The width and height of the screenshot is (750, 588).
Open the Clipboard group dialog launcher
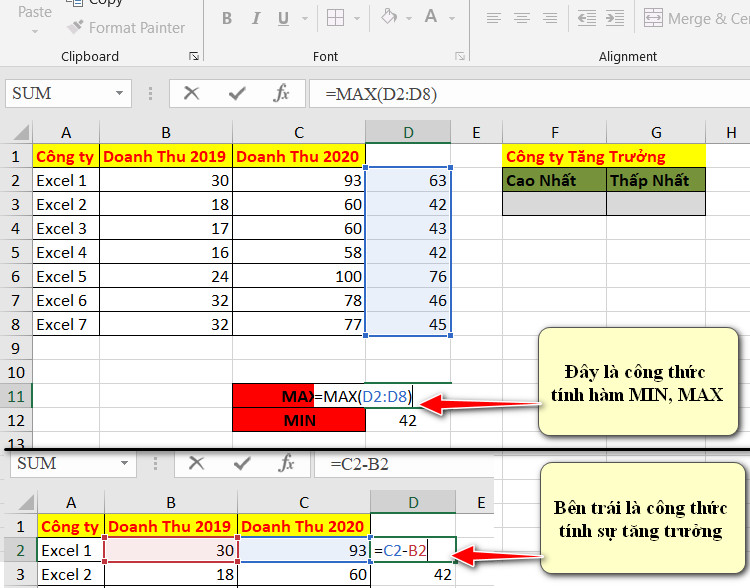tap(194, 56)
